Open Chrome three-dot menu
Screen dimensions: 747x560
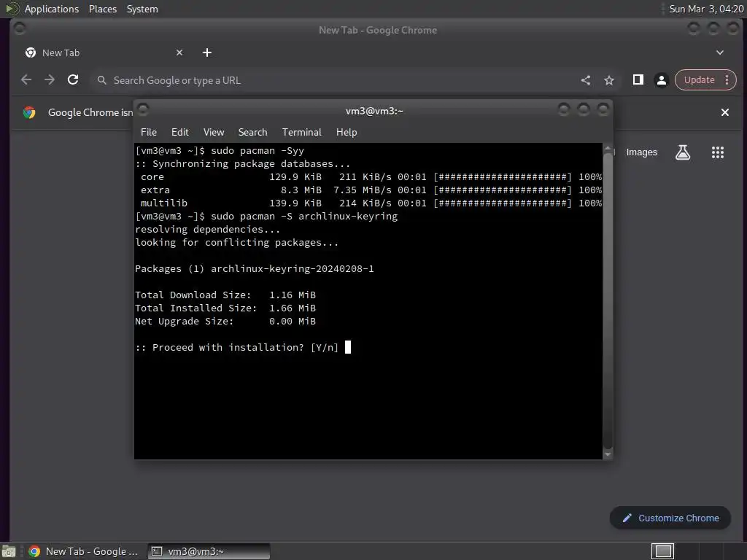click(727, 80)
